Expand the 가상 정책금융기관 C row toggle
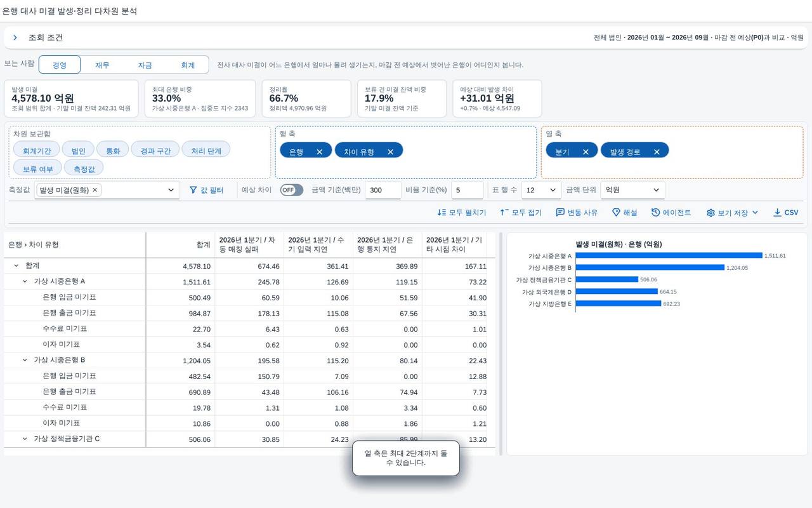The image size is (812, 508). (25, 439)
